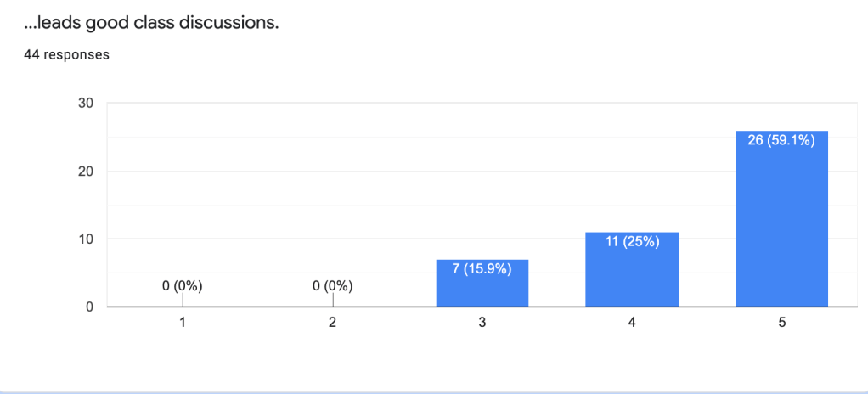The image size is (868, 394).
Task: Click the '26 (59.1%)' bar label
Action: point(781,141)
